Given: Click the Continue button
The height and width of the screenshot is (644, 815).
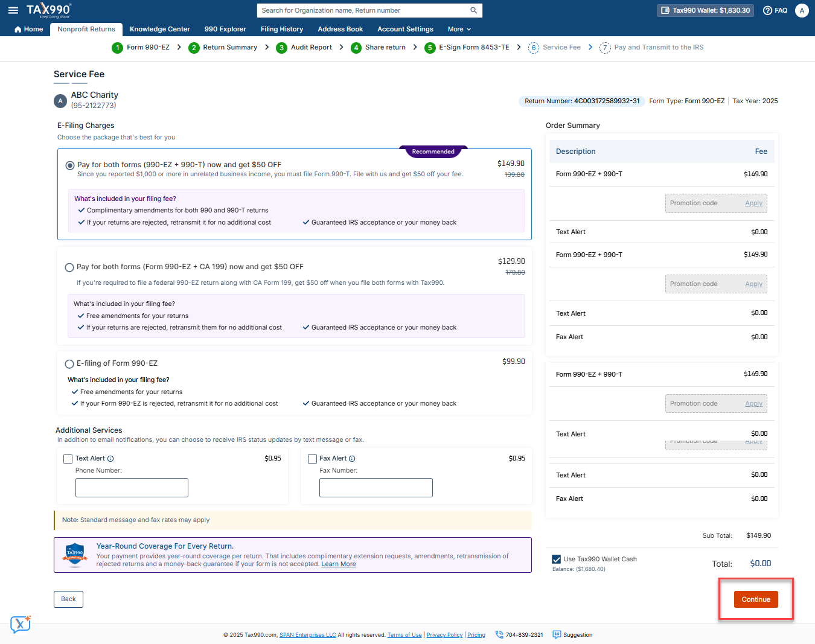Looking at the screenshot, I should pyautogui.click(x=756, y=599).
